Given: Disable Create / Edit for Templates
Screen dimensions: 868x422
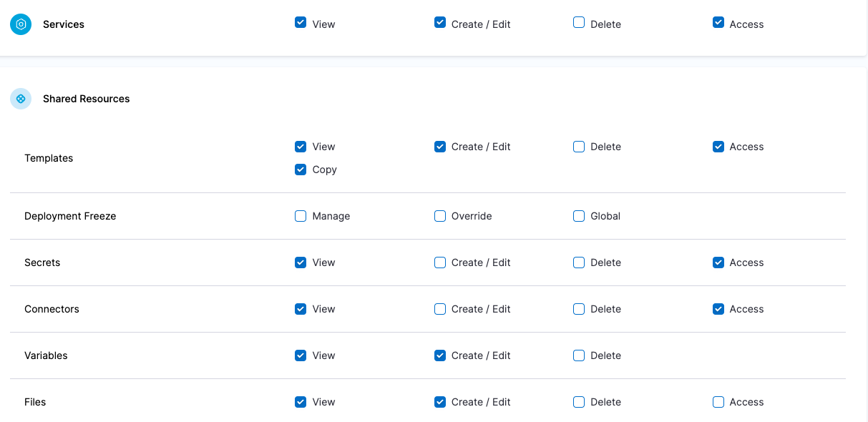Looking at the screenshot, I should tap(440, 146).
